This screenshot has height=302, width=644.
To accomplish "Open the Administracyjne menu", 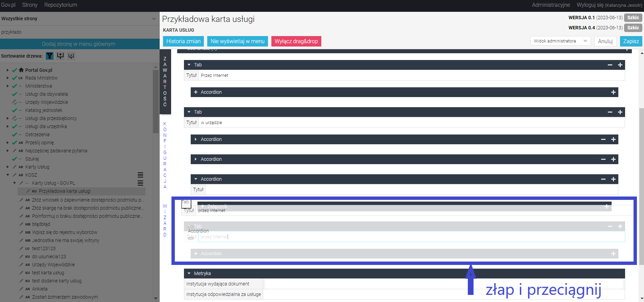I will (551, 5).
